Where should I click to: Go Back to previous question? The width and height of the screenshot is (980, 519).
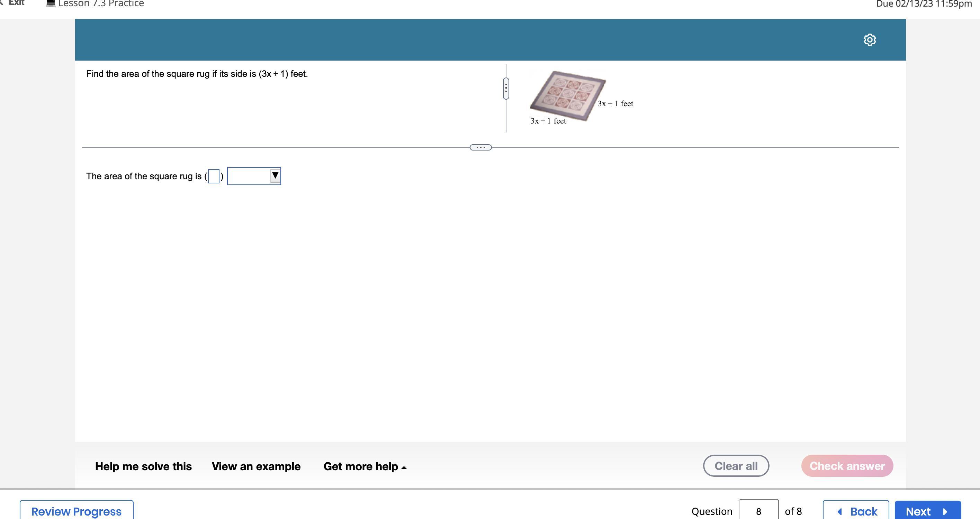point(856,511)
